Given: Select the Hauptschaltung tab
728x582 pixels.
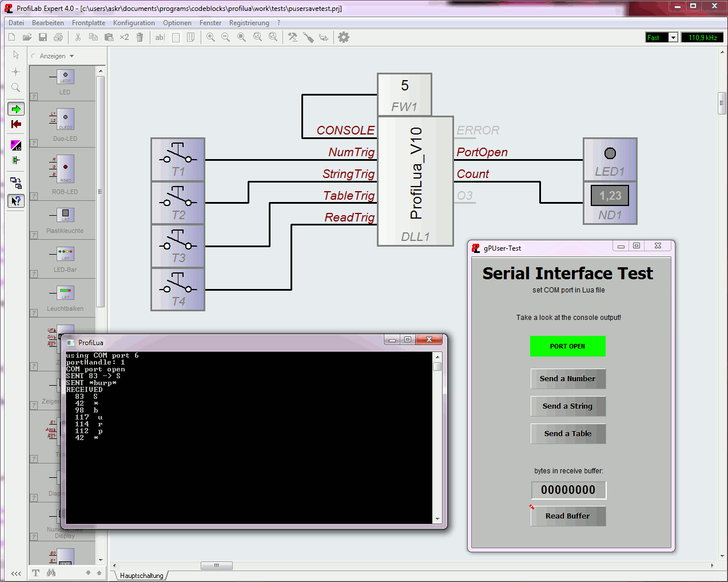Looking at the screenshot, I should [141, 576].
